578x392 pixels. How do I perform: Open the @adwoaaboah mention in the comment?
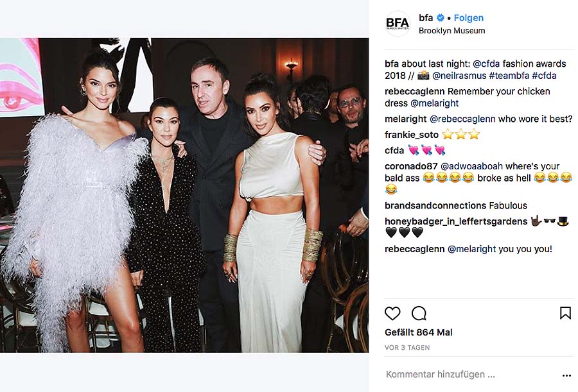pyautogui.click(x=468, y=166)
